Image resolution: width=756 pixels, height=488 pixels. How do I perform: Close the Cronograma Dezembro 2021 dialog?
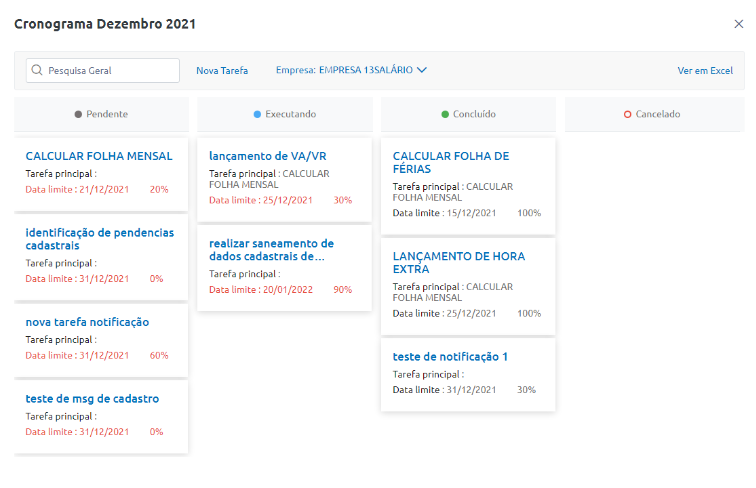pyautogui.click(x=738, y=24)
